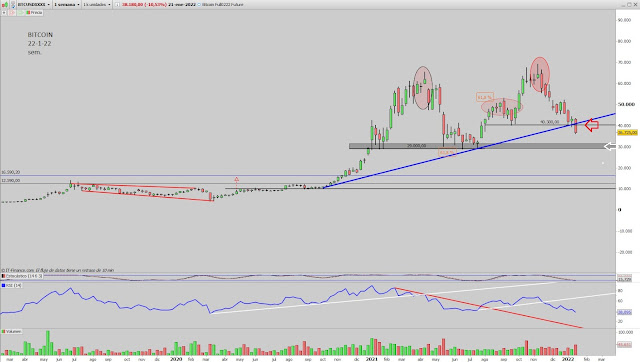The height and width of the screenshot is (362, 640).
Task: Click the red arrow icon in second toolbar row
Action: (x=12, y=13)
